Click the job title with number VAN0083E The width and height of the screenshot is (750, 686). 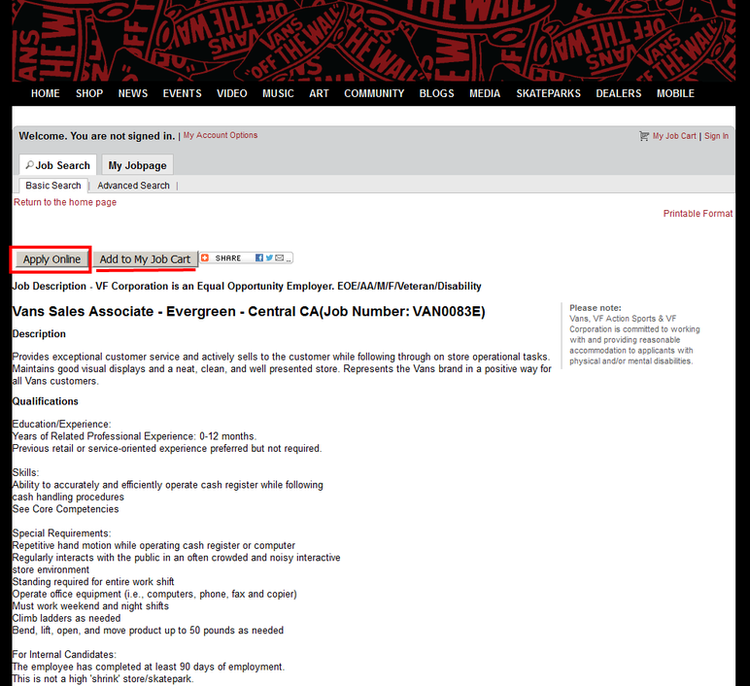249,311
